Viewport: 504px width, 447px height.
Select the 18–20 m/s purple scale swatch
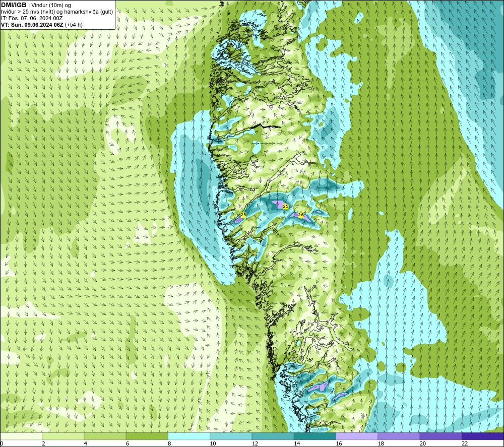[x=399, y=436]
